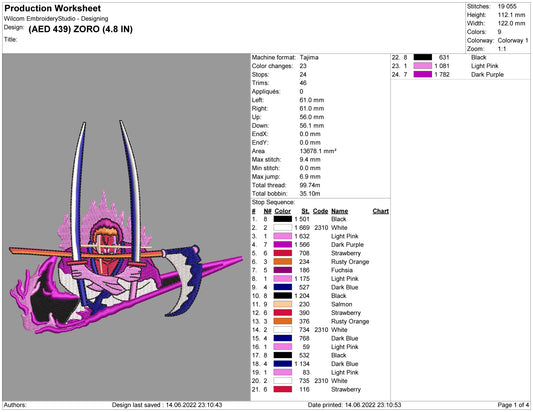533x412 pixels.
Task: Select the Dark Purple swatch in stop 24
Action: pyautogui.click(x=423, y=74)
